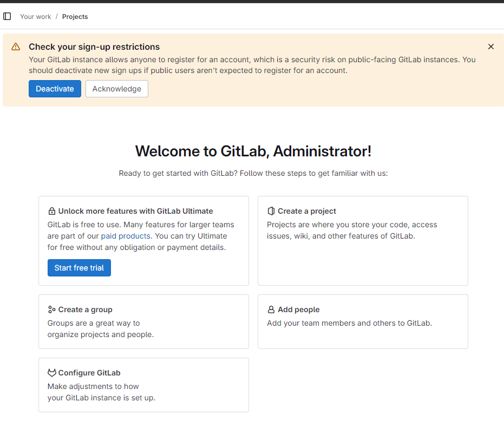
Task: Open the Projects breadcrumb
Action: click(75, 17)
